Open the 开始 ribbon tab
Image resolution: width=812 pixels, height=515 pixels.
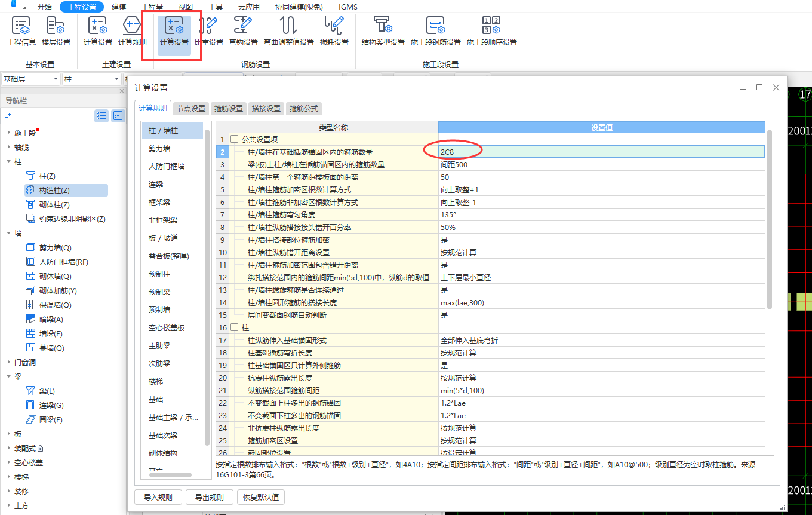tap(44, 7)
